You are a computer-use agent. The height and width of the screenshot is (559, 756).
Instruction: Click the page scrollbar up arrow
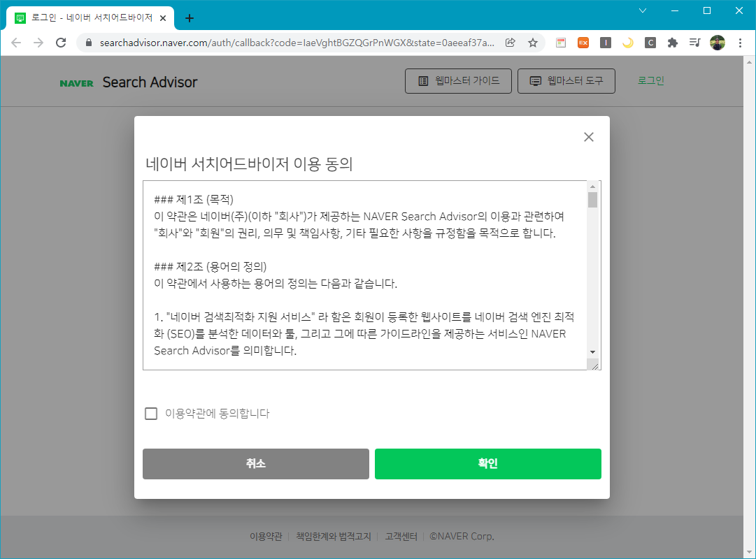(x=749, y=62)
